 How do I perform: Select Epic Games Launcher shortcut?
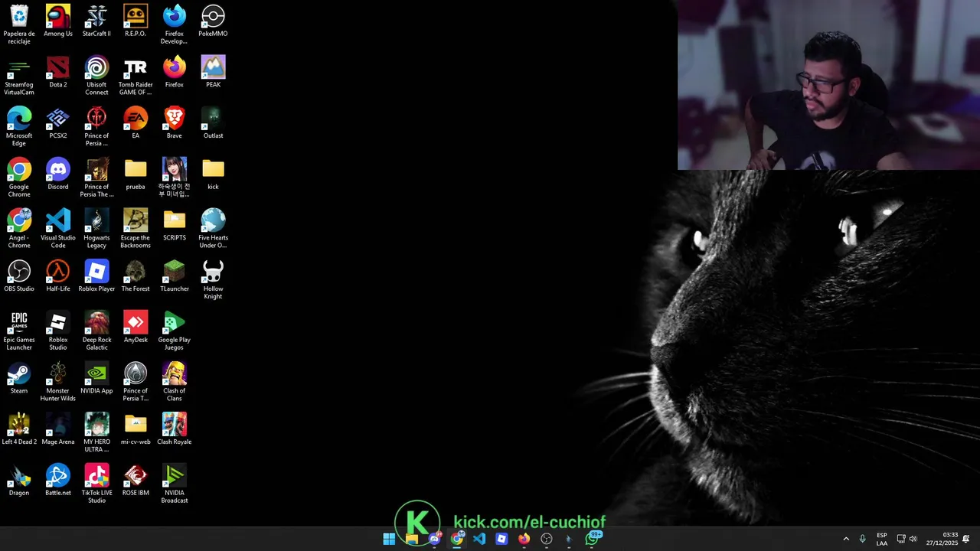click(x=19, y=331)
